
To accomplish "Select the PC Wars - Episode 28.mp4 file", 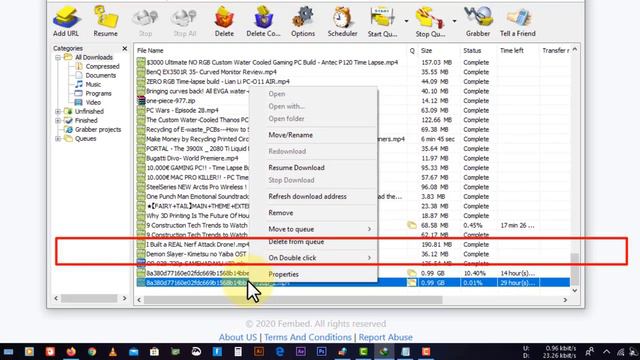I will coord(182,110).
